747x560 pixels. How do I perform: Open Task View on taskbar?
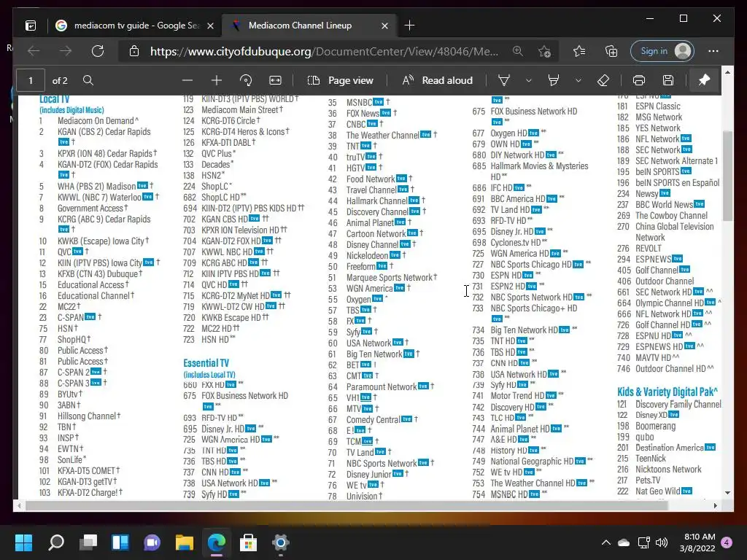[88, 542]
